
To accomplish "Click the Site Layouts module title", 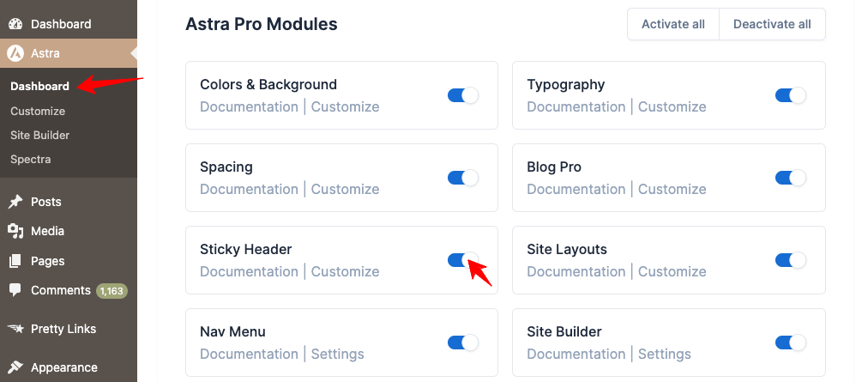I will pos(567,250).
